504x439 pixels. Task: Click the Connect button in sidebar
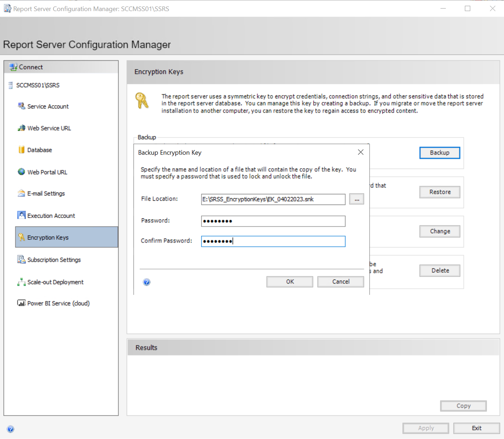(61, 67)
